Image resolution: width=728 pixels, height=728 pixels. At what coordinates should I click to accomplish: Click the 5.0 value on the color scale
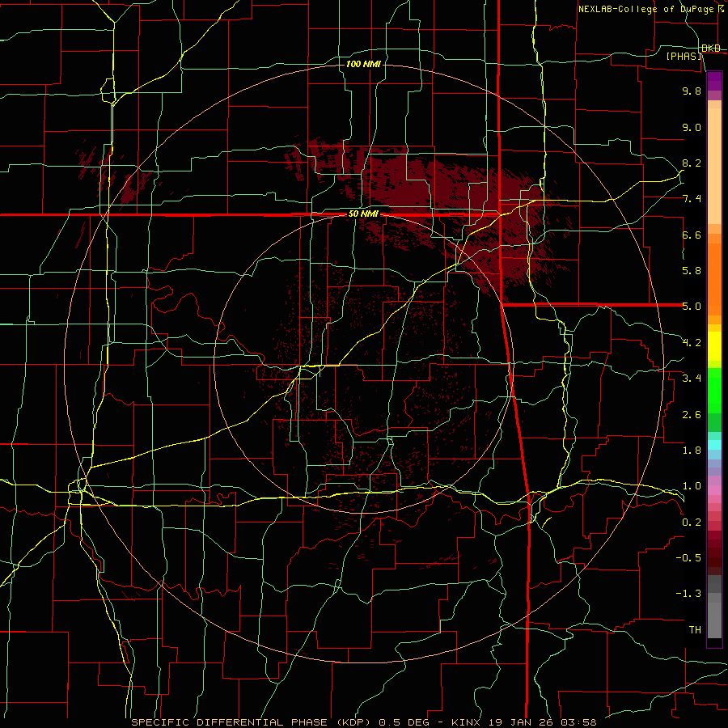point(692,307)
